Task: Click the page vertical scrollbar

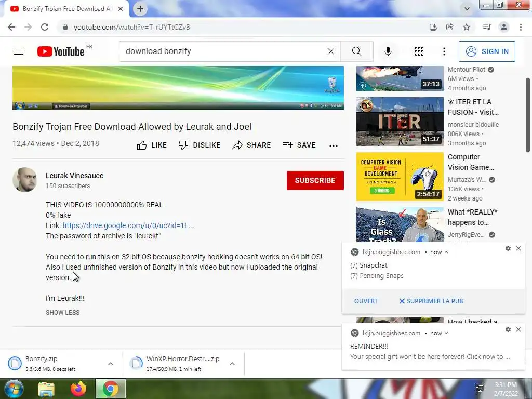Action: click(528, 115)
